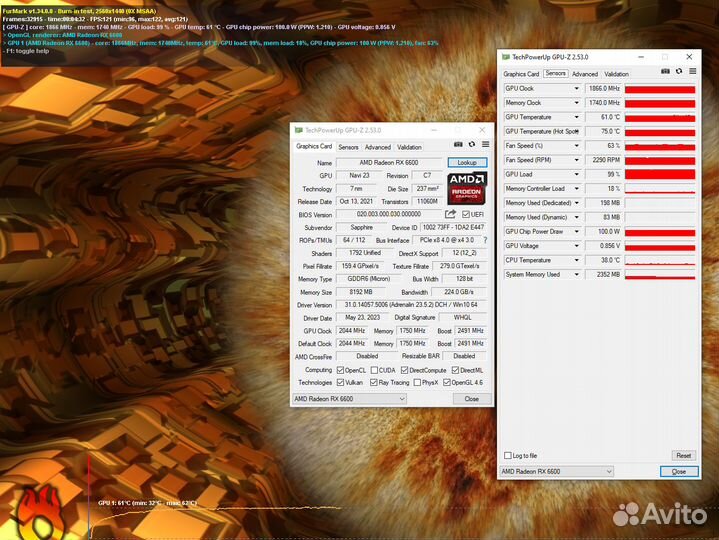Click Bus Interface question mark icon
Screen dimensions: 719x540
[x=485, y=240]
